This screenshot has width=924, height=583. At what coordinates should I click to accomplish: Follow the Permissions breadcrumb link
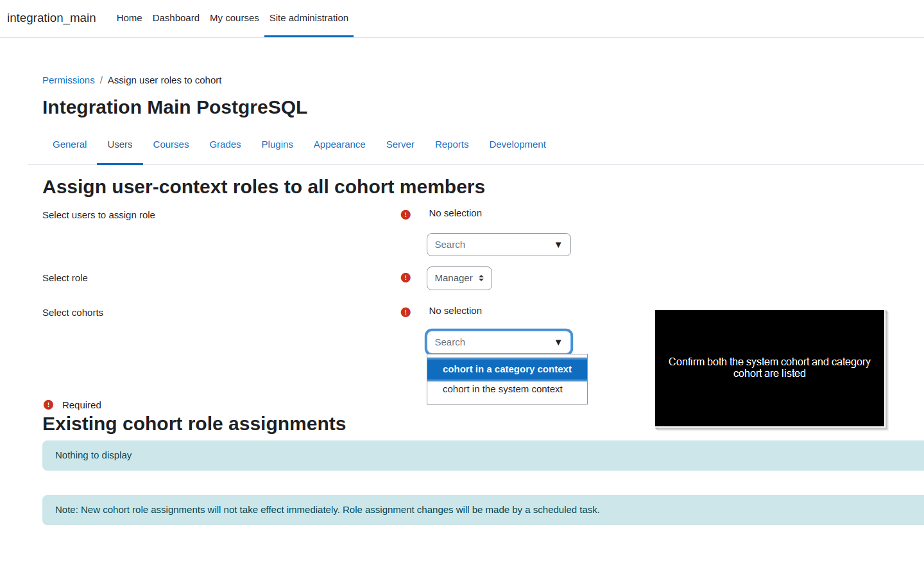69,80
